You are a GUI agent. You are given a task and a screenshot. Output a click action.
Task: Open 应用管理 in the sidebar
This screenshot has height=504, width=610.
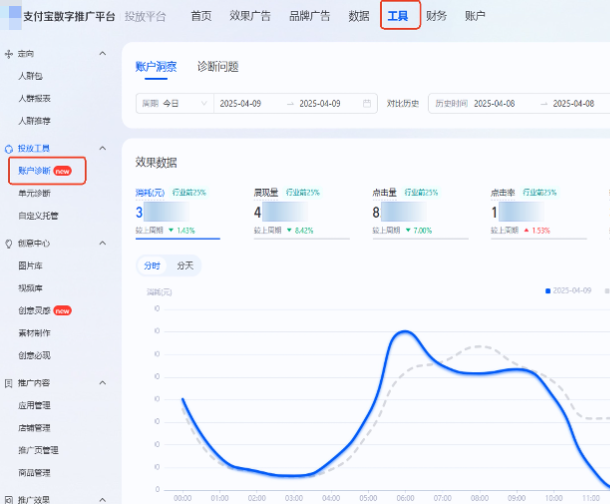35,406
